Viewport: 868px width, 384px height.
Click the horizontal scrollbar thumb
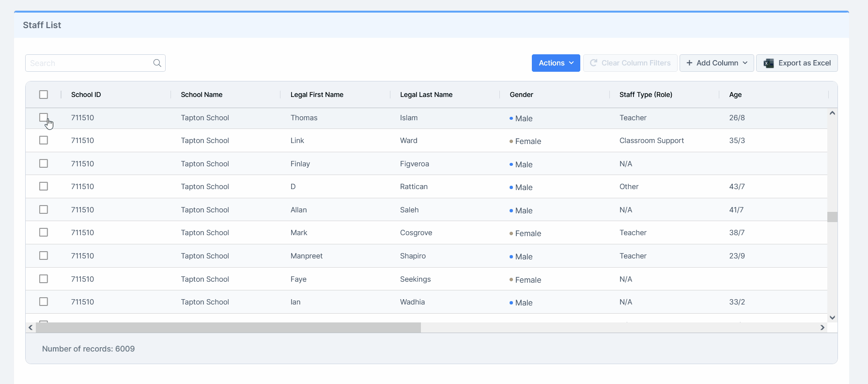pyautogui.click(x=228, y=328)
